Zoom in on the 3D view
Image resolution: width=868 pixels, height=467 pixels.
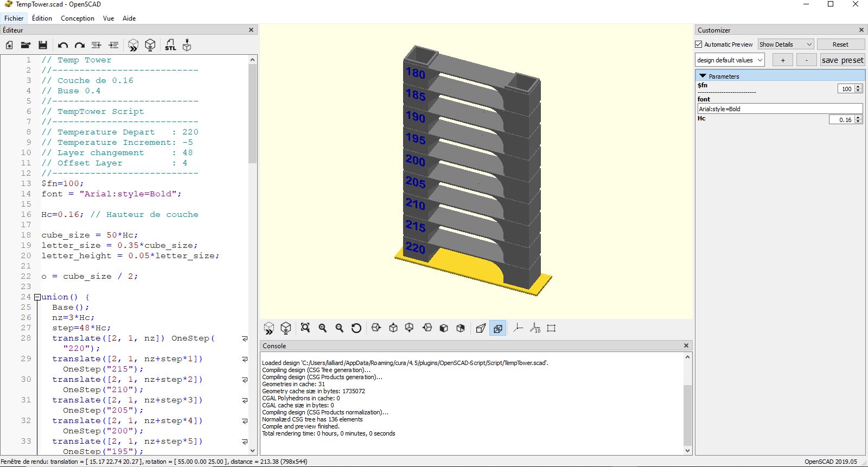tap(323, 328)
